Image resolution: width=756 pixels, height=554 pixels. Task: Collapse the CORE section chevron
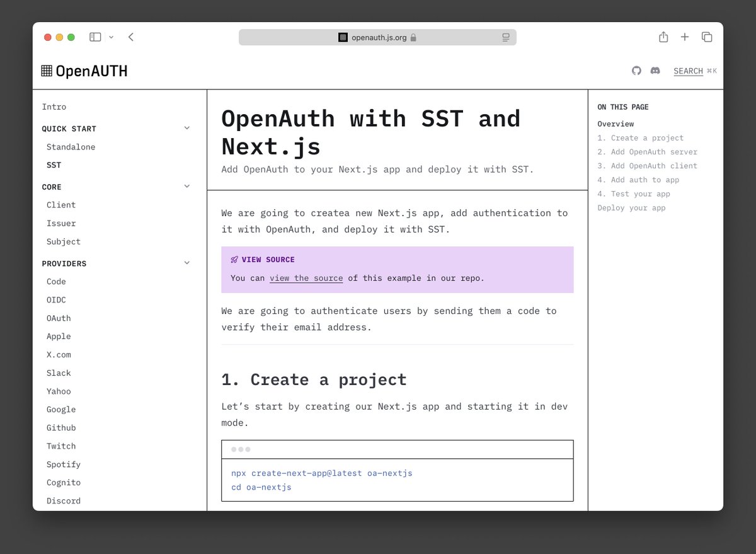tap(186, 186)
